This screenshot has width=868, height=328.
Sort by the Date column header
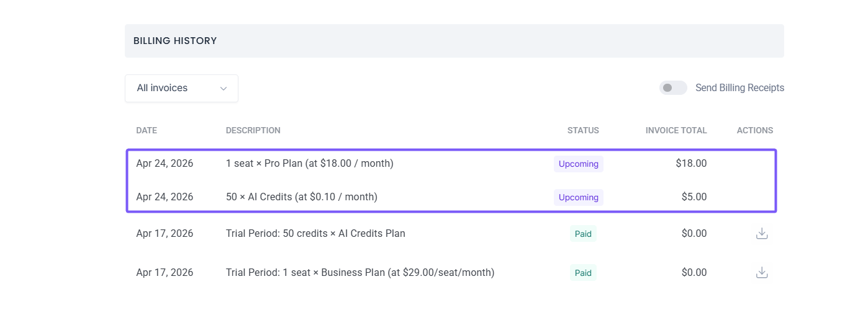147,131
